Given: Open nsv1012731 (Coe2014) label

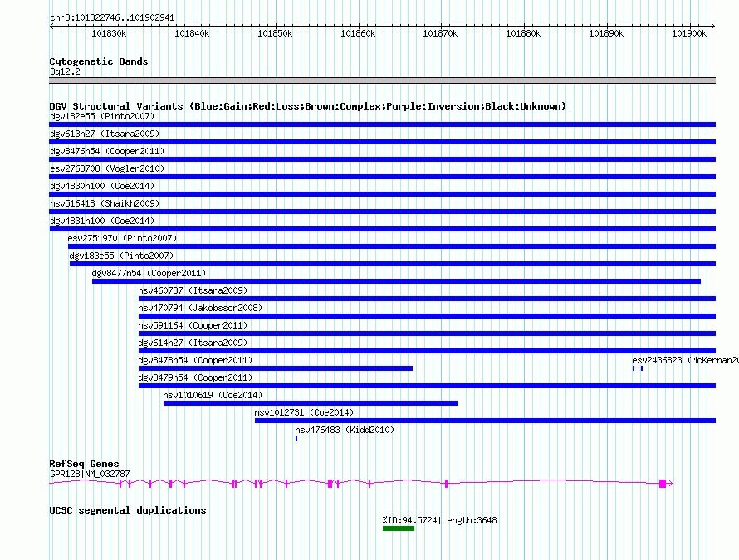Looking at the screenshot, I should [304, 412].
